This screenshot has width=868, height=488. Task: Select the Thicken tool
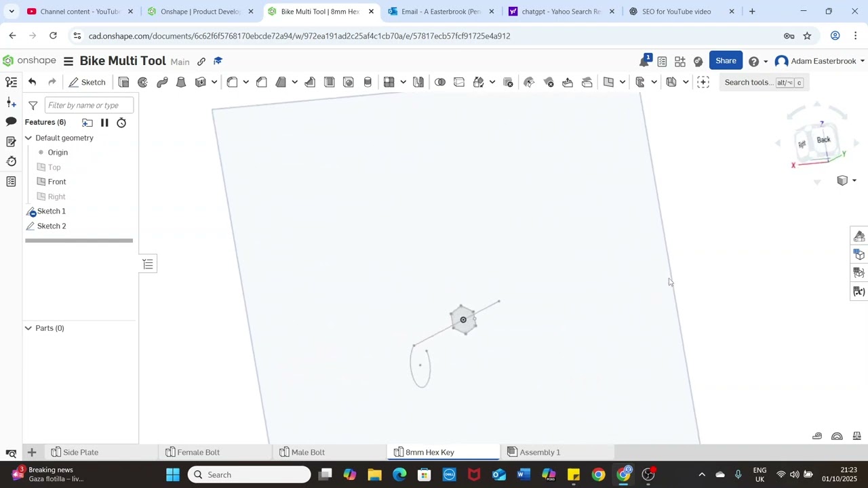point(200,82)
